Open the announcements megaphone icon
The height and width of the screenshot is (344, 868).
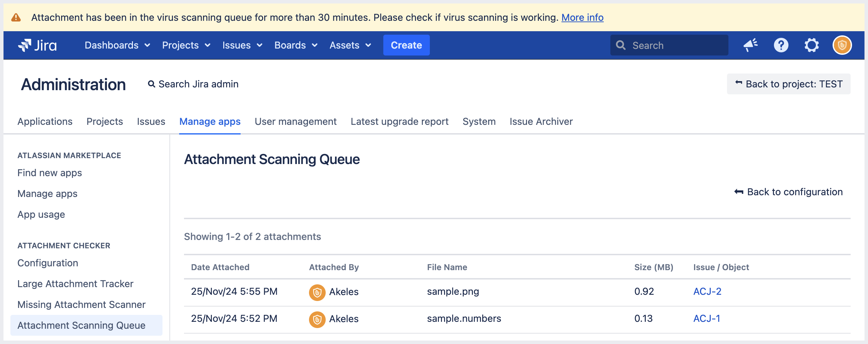(750, 45)
